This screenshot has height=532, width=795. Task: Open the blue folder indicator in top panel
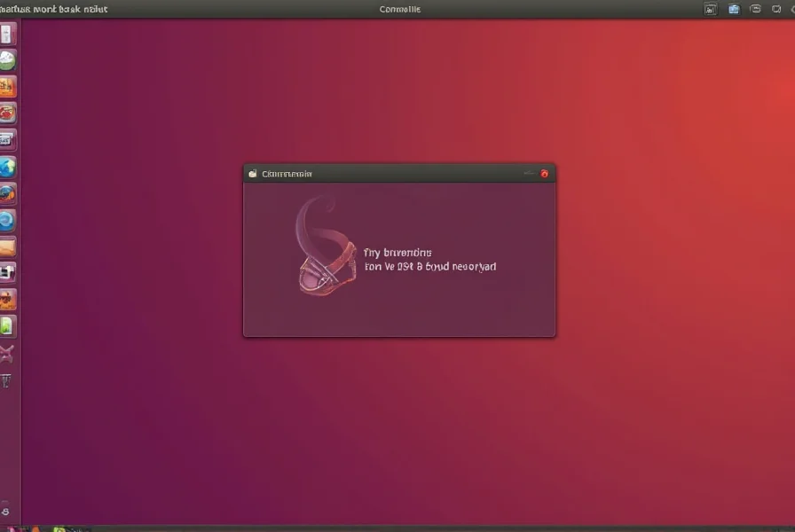tap(734, 9)
